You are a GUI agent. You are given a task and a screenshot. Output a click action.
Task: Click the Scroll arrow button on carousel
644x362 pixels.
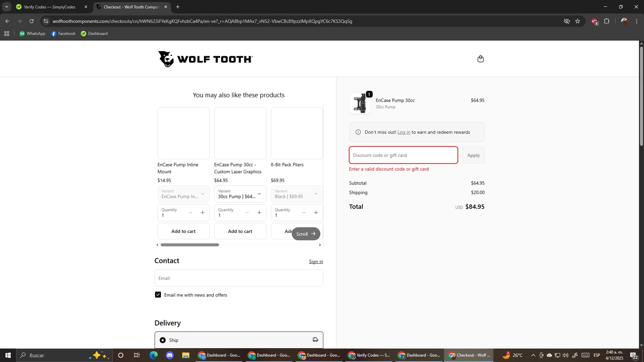tap(306, 234)
